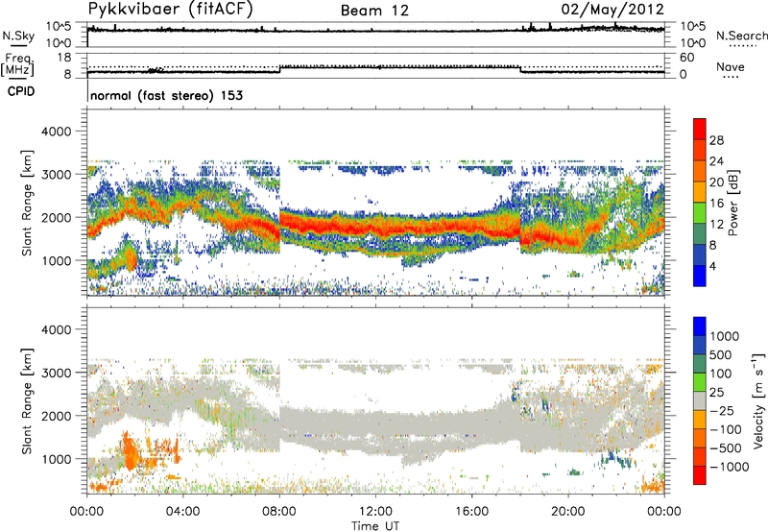Click the "100" label on velocity colorbar
The width and height of the screenshot is (768, 532).
tap(721, 374)
